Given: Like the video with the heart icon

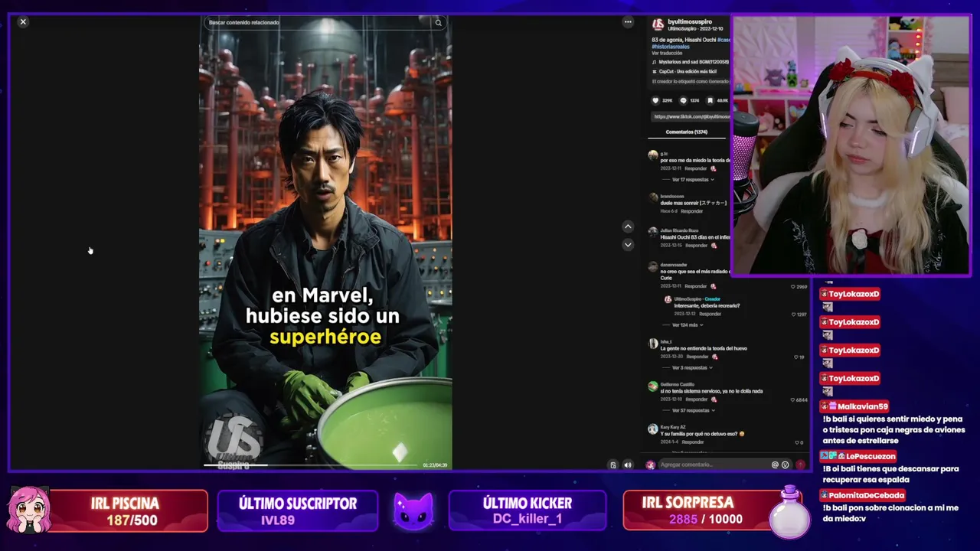Looking at the screenshot, I should [655, 100].
